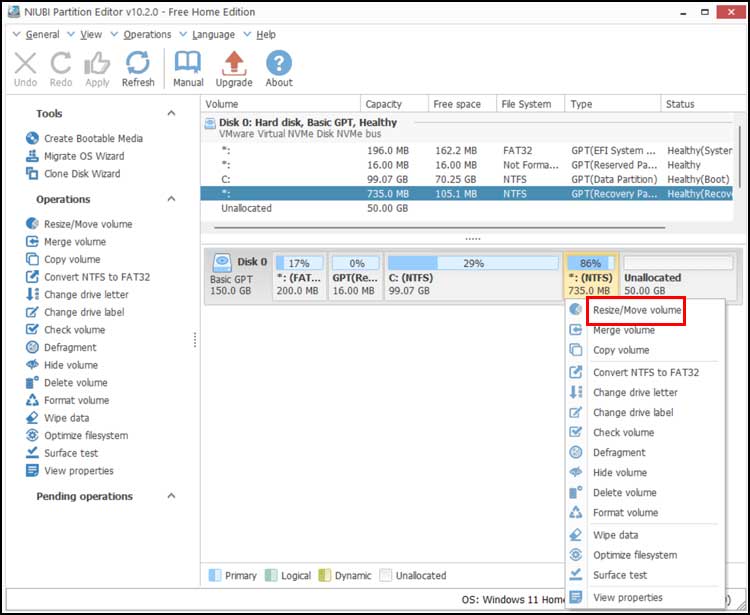Choose Change drive letter in context menu
Screen dimensions: 750x615
pyautogui.click(x=645, y=392)
